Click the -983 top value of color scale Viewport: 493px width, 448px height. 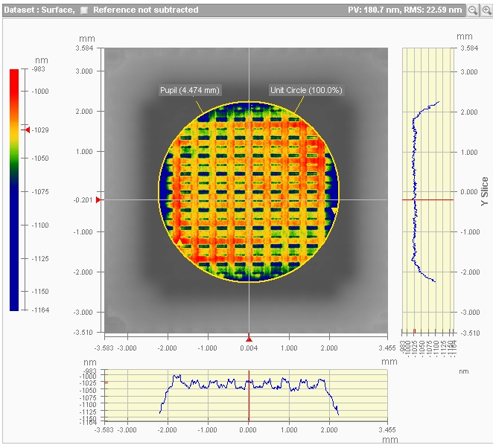39,69
